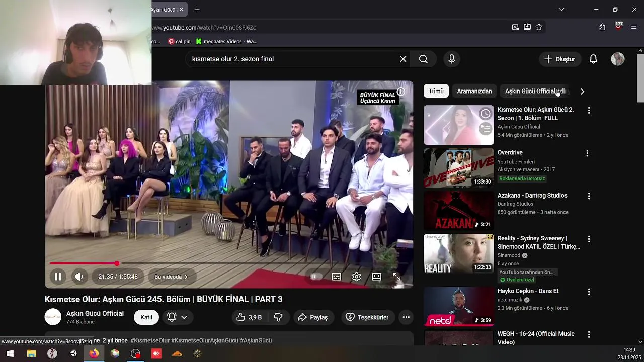Expand the notification preferences chevron
This screenshot has width=644, height=362.
point(184,317)
